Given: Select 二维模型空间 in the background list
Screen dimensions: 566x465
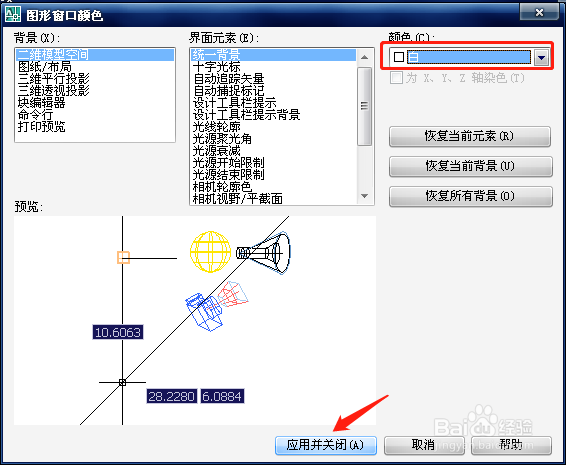Looking at the screenshot, I should tap(95, 55).
